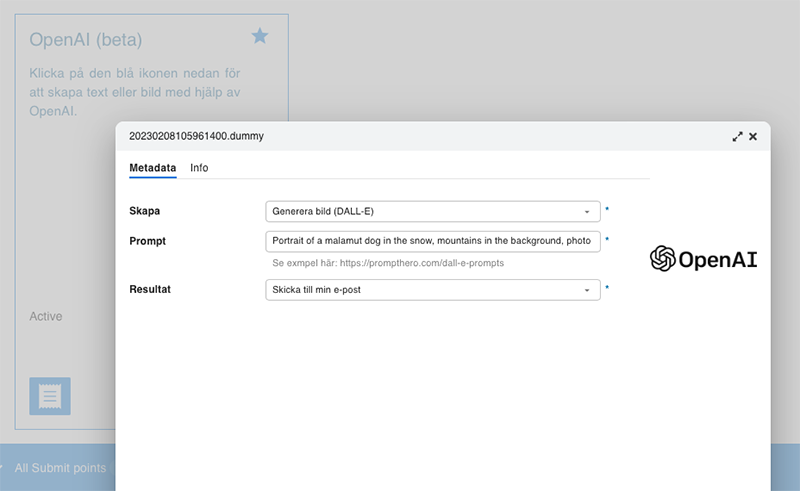Click the arrow left of All Submit points
The height and width of the screenshot is (491, 800).
tap(3, 468)
